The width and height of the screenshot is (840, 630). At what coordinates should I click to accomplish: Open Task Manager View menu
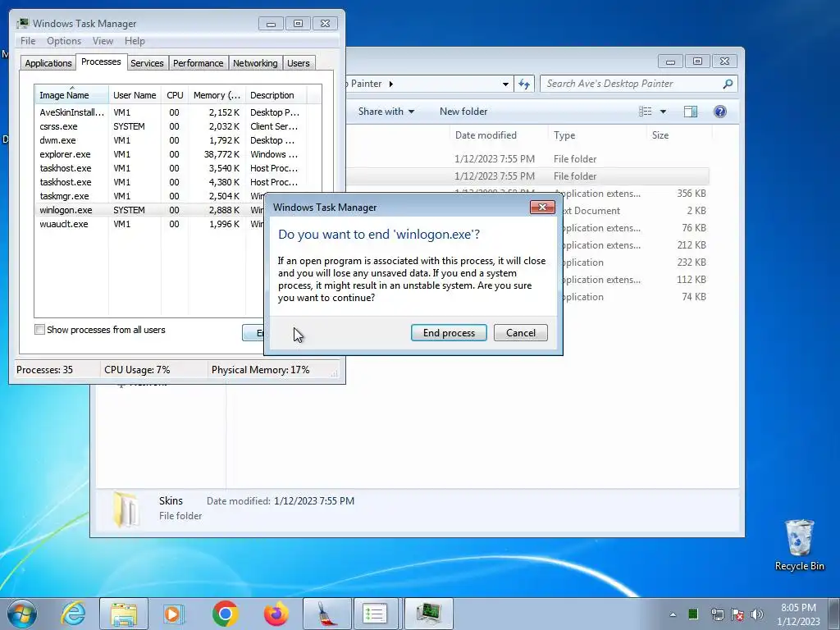[103, 41]
